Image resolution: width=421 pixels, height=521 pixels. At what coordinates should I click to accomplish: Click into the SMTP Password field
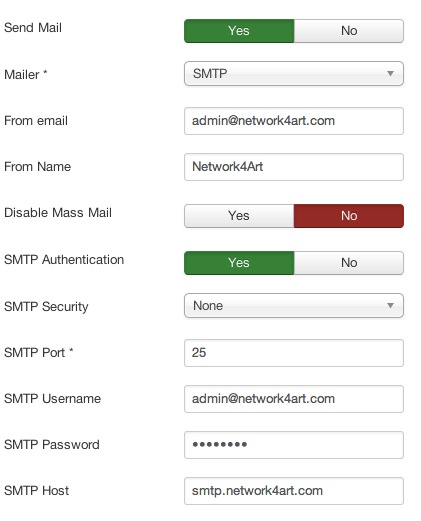tap(294, 445)
